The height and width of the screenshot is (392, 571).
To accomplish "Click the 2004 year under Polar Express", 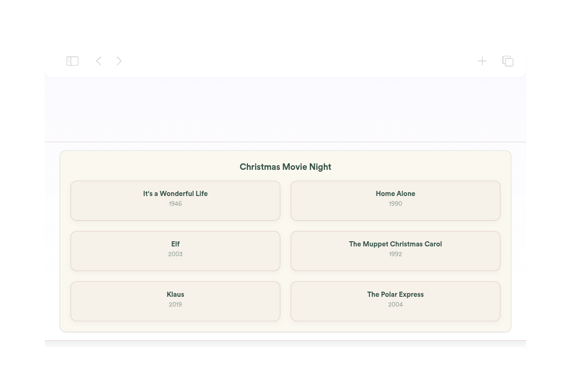I will [396, 305].
